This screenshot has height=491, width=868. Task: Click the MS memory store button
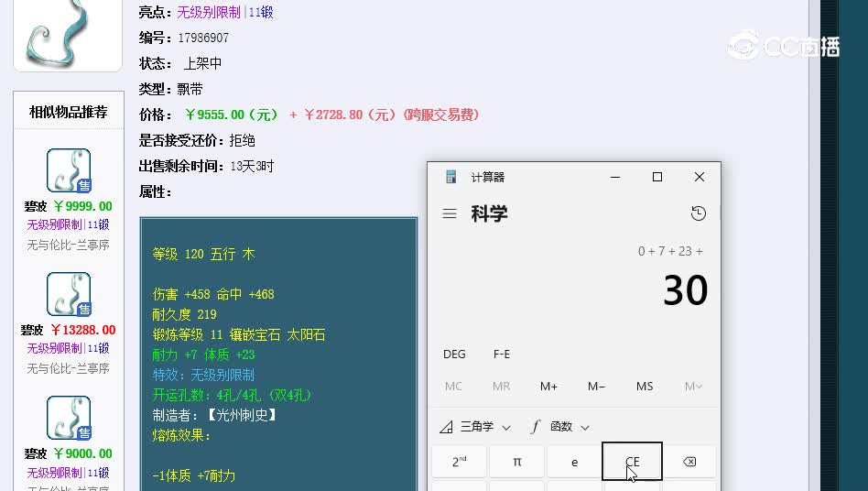coord(645,387)
